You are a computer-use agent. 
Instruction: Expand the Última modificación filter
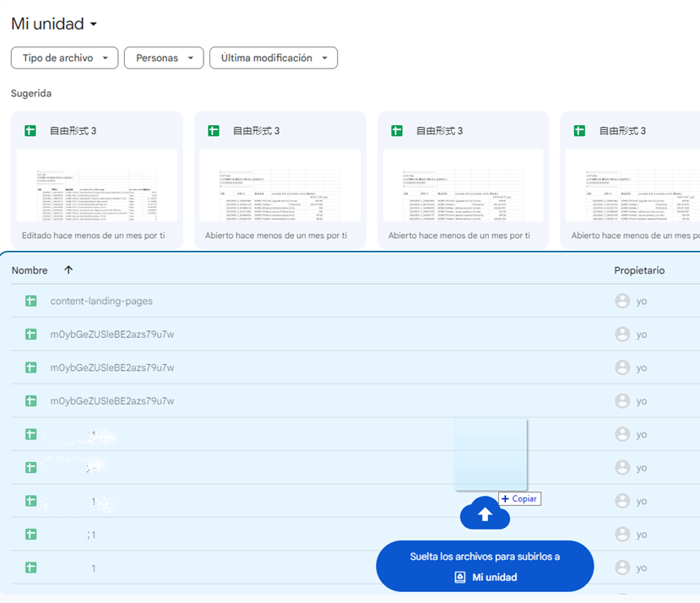point(274,58)
